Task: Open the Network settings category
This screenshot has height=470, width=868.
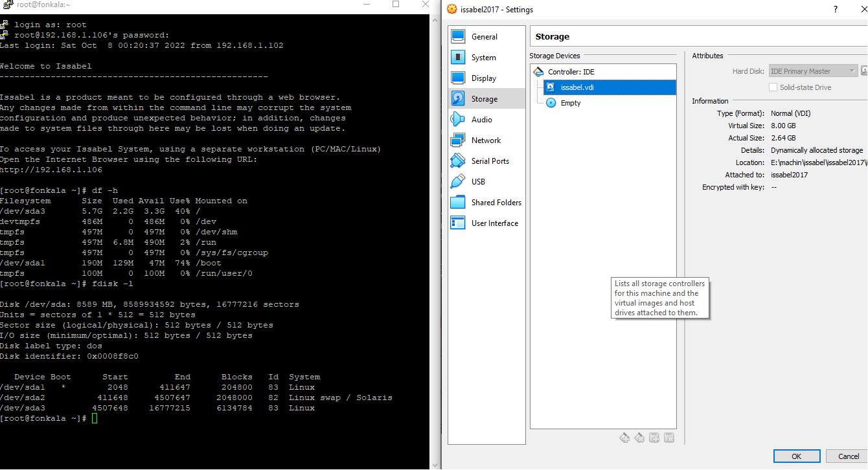Action: point(486,140)
